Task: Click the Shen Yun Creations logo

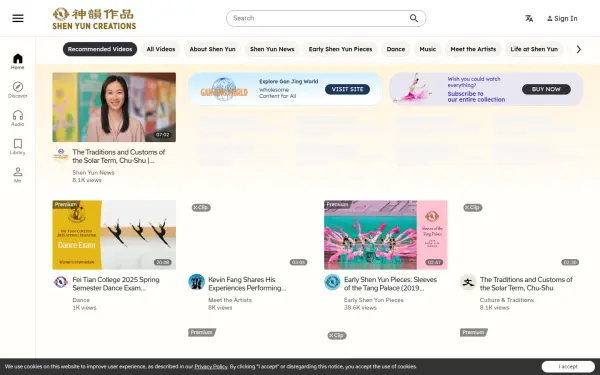Action: pos(94,18)
